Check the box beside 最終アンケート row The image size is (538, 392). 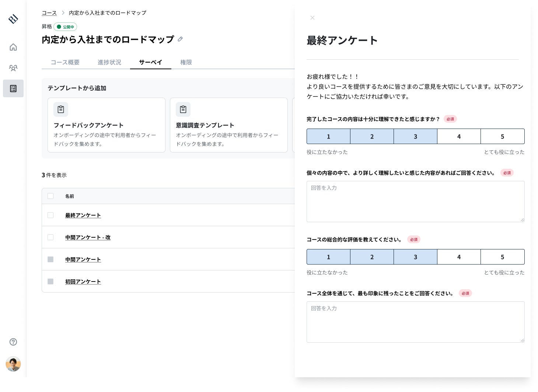coord(50,215)
